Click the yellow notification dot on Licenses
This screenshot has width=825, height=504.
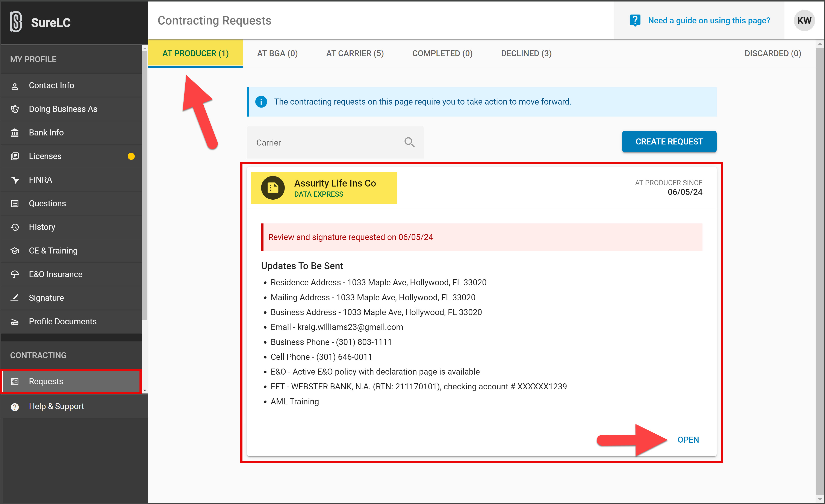(x=131, y=156)
